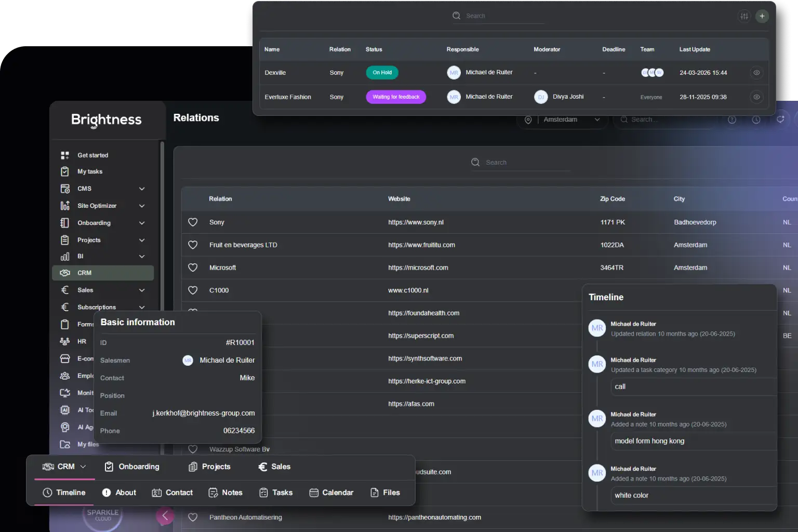Click the On Hold status badge
Image resolution: width=798 pixels, height=532 pixels.
[x=382, y=73]
